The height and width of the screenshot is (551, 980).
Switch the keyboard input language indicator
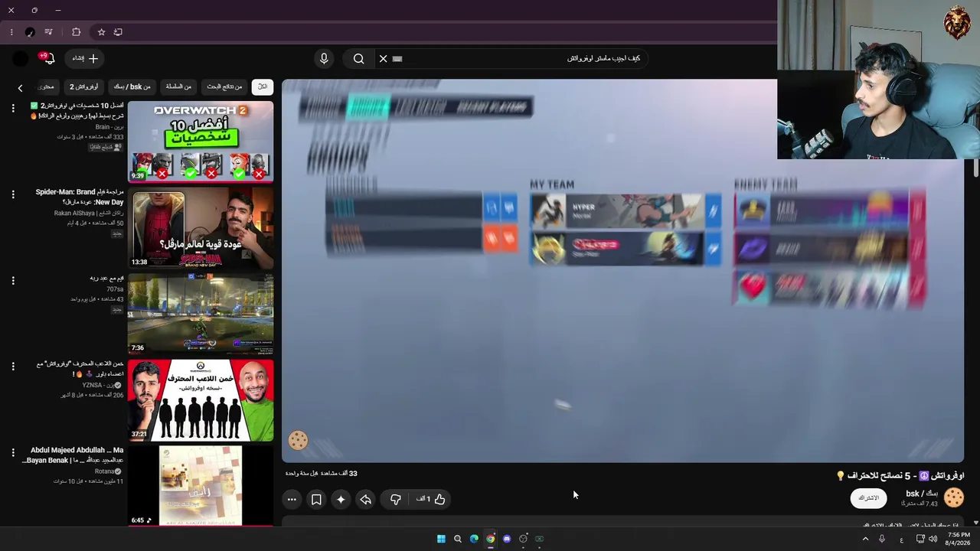click(901, 539)
